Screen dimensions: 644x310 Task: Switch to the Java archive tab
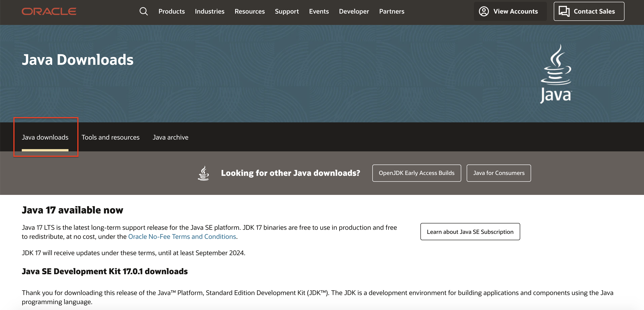(170, 137)
